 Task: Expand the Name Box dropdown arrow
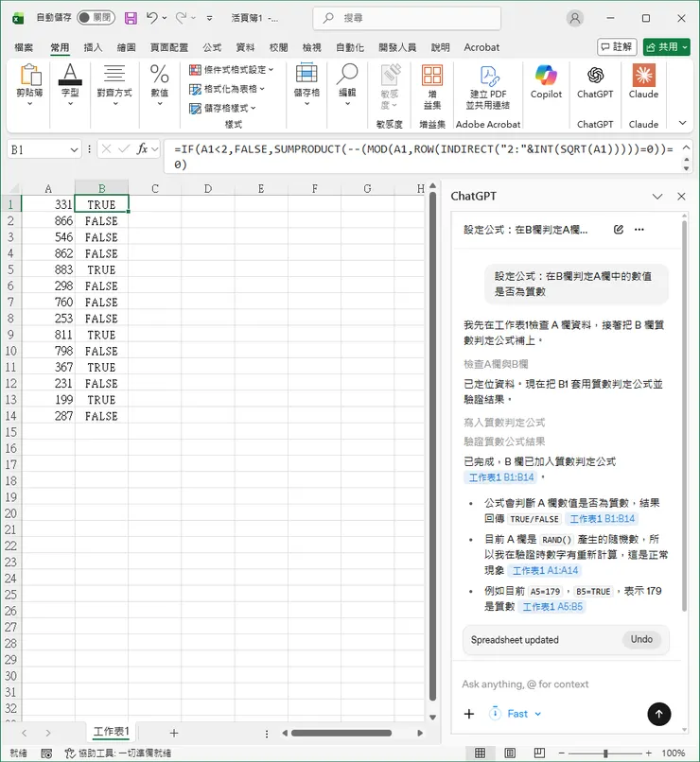click(74, 149)
